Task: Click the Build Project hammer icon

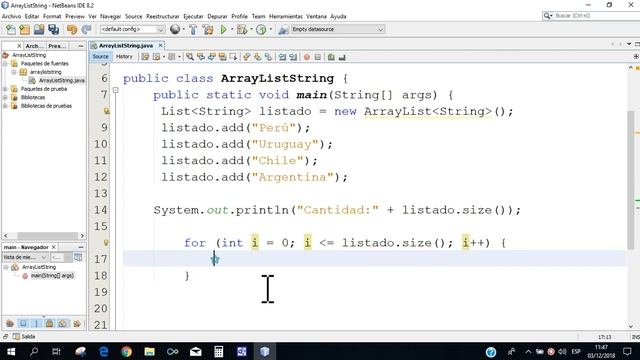Action: click(x=193, y=29)
